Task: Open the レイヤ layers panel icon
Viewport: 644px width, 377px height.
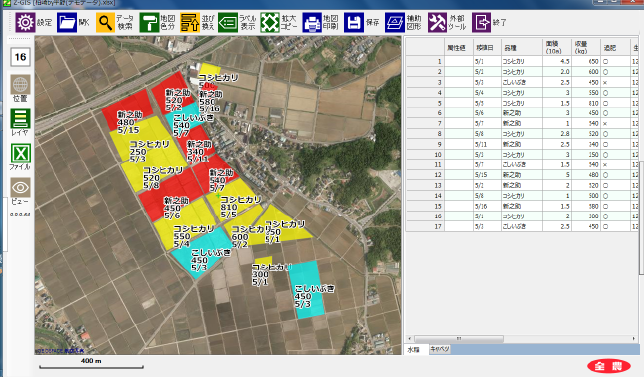Action: coord(20,119)
